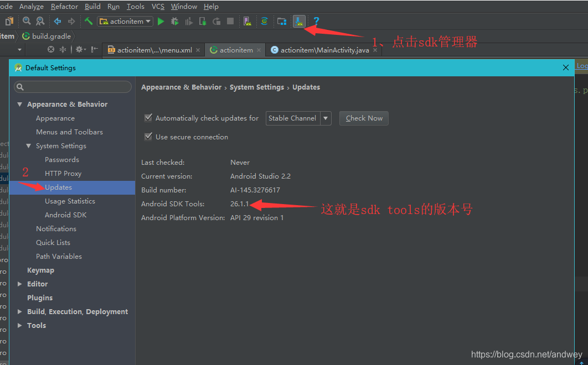This screenshot has height=365, width=588.
Task: Open the VCS menu
Action: tap(158, 7)
